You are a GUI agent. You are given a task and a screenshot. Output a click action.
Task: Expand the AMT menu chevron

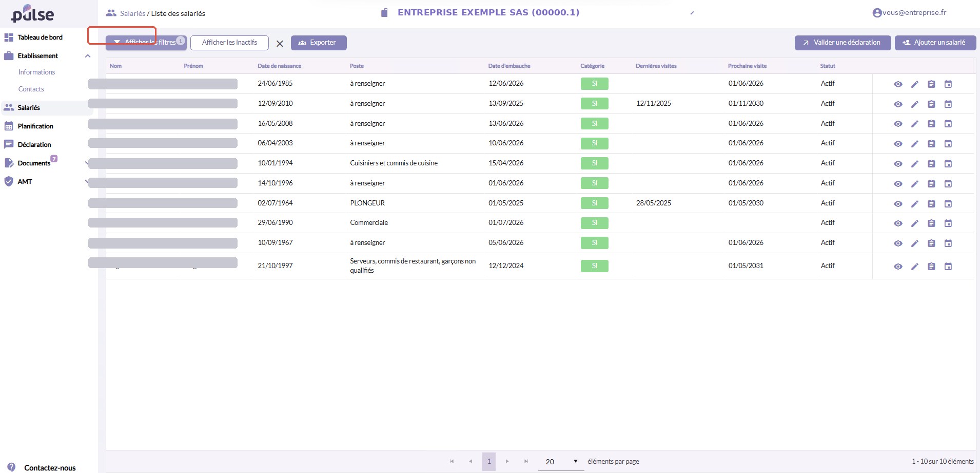point(86,181)
